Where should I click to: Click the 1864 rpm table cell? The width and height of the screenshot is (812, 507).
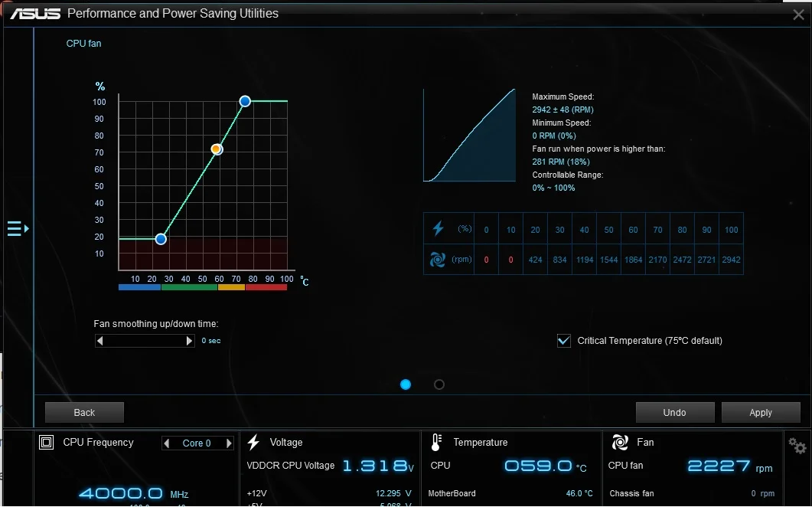pos(634,260)
